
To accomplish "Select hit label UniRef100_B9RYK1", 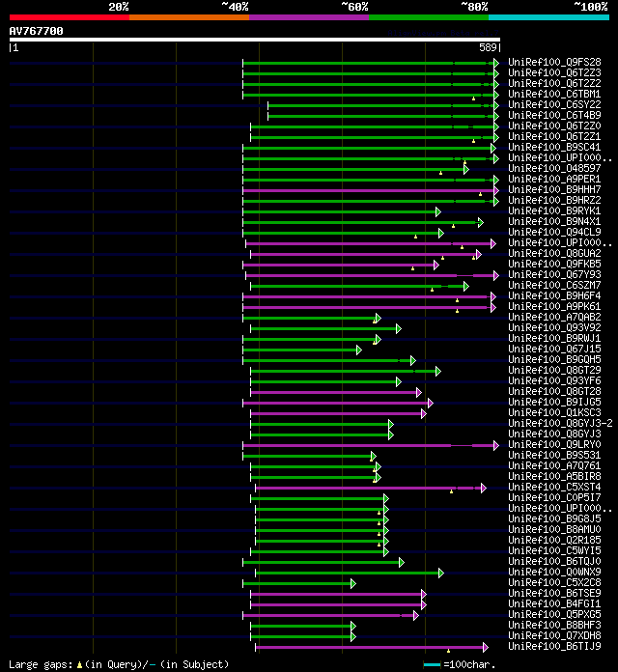I will [554, 210].
